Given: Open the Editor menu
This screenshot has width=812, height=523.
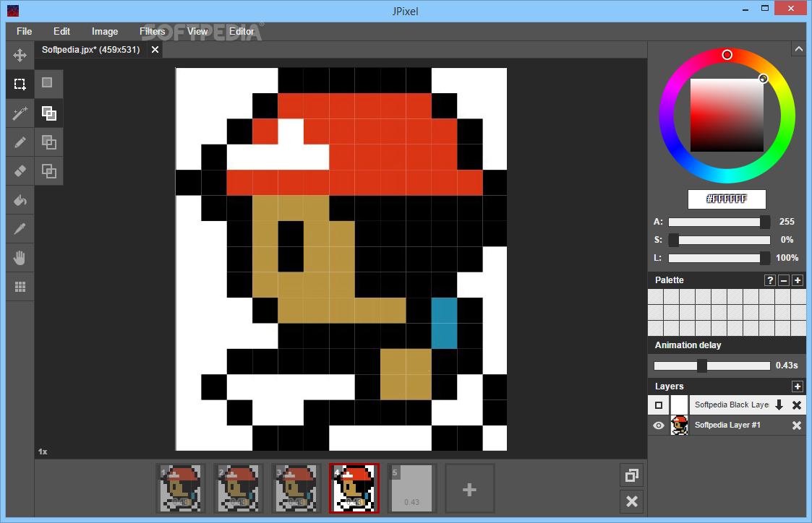Looking at the screenshot, I should coord(242,32).
